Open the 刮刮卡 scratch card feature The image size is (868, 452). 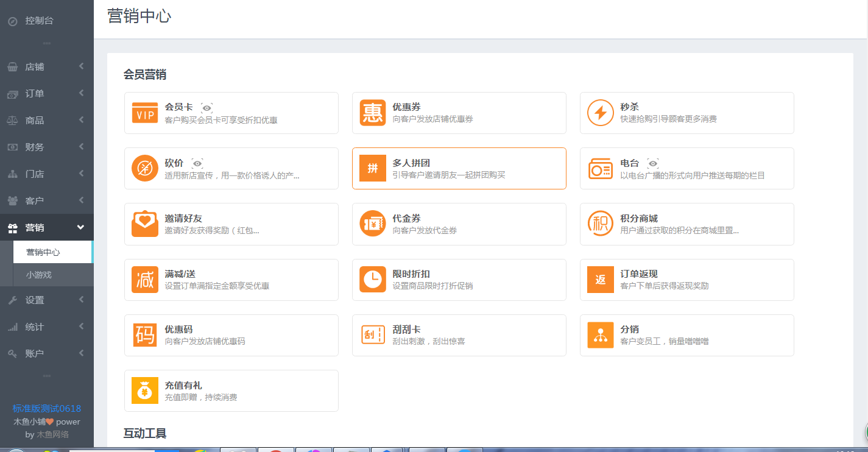372,335
